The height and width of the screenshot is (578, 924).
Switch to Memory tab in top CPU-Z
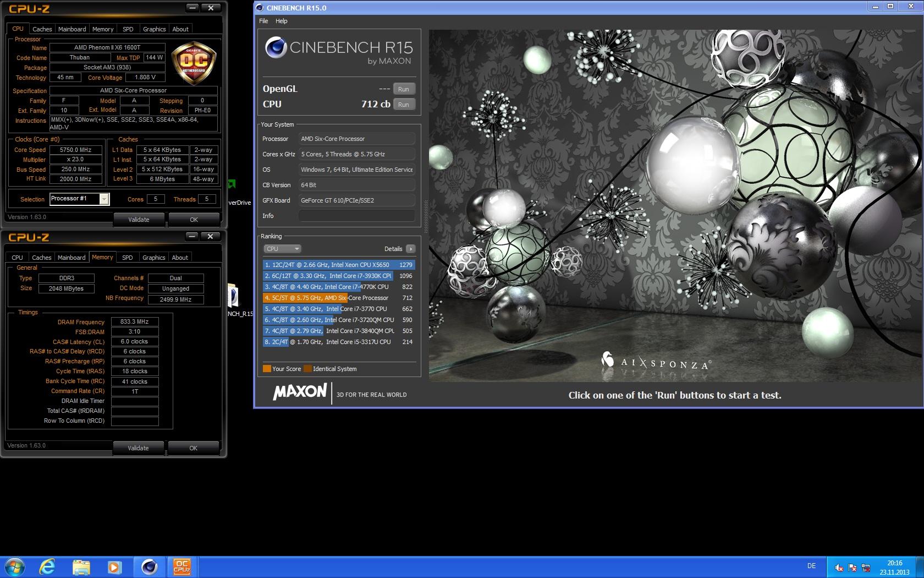pyautogui.click(x=103, y=29)
